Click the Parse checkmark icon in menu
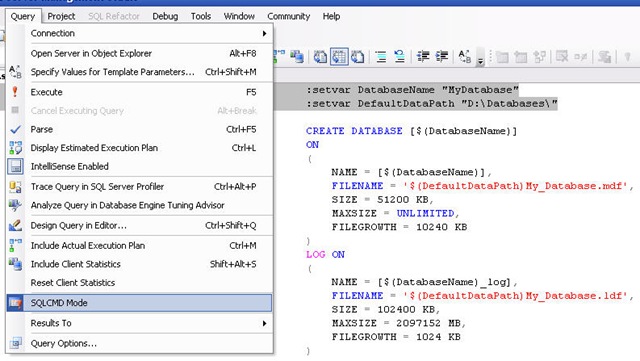 tap(16, 129)
